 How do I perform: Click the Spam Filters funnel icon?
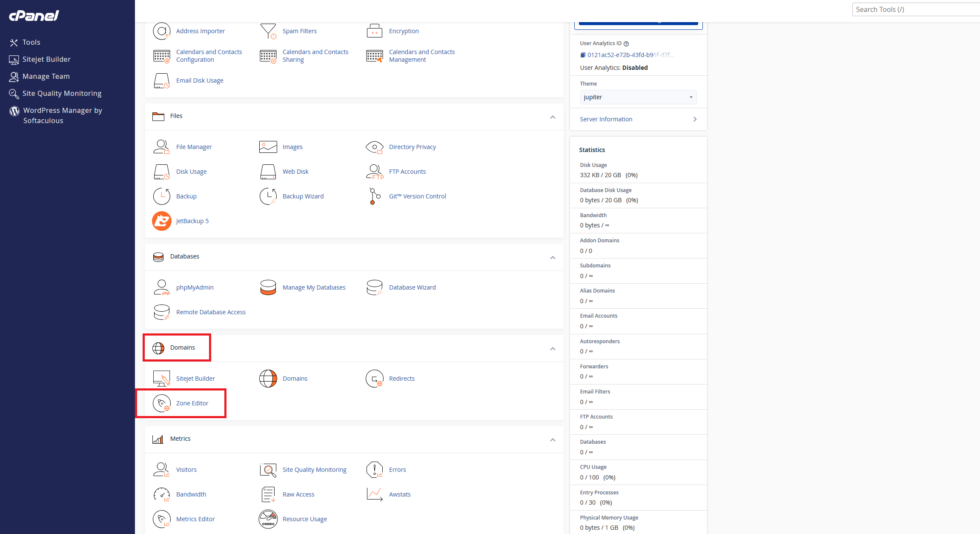click(x=268, y=31)
